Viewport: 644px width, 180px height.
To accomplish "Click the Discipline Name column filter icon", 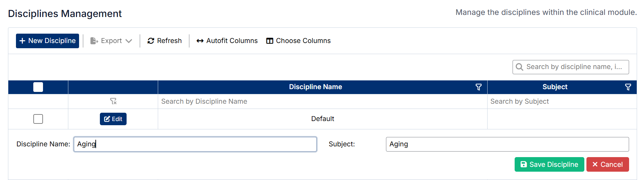I will click(x=479, y=87).
